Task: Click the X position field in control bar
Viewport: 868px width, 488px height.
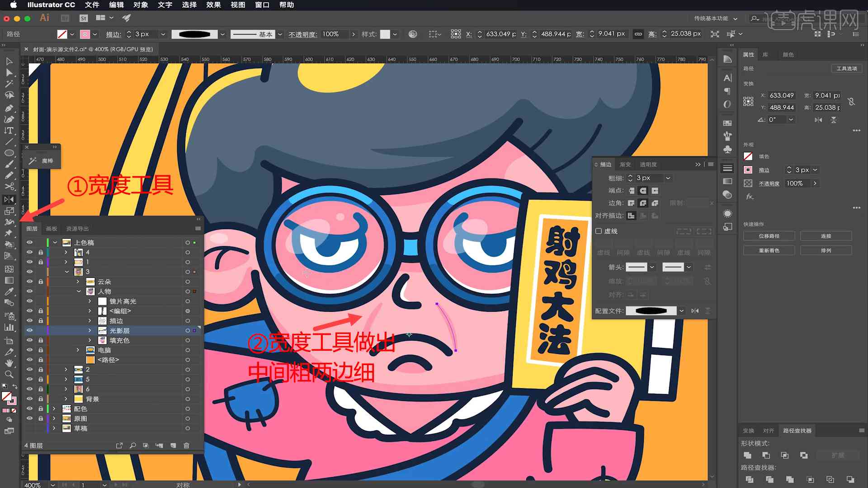Action: (501, 34)
